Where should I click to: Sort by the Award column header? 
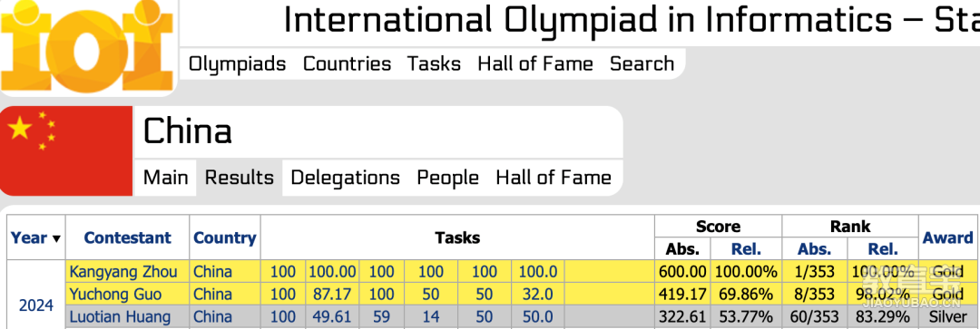point(947,237)
